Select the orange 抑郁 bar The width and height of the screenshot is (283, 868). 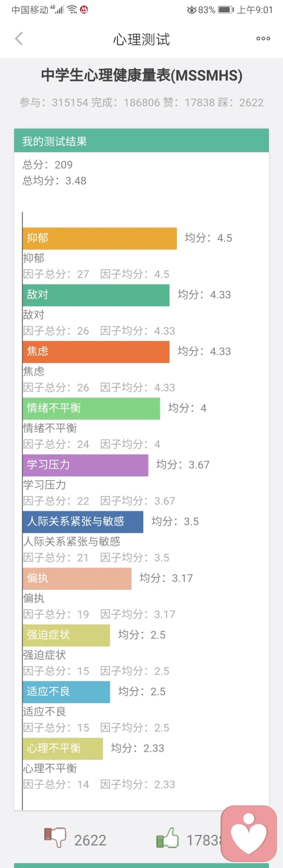tap(100, 239)
